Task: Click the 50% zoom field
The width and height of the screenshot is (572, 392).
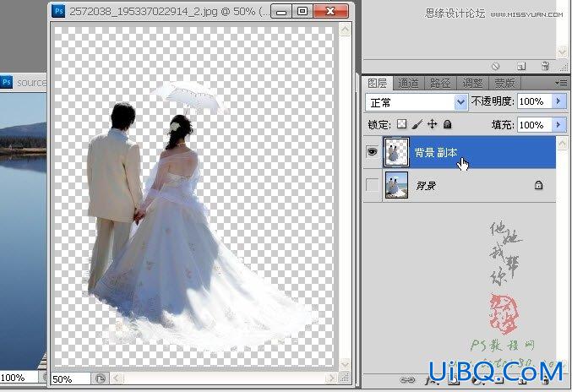Action: (x=70, y=378)
